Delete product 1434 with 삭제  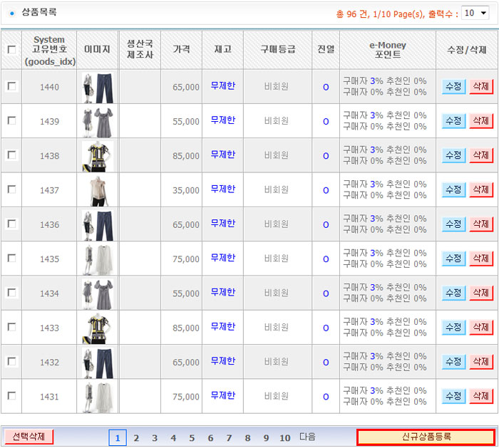click(x=481, y=293)
